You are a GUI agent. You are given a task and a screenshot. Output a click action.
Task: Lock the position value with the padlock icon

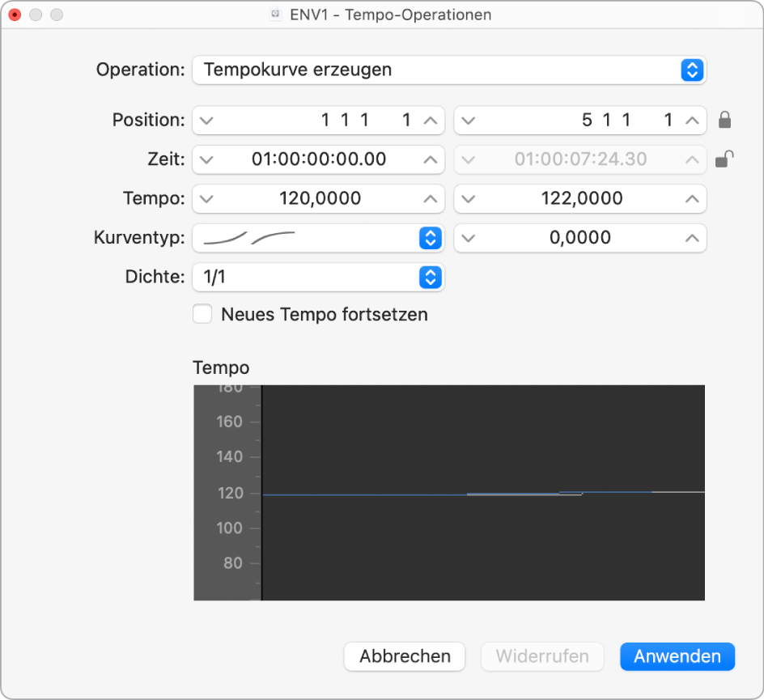[x=725, y=119]
